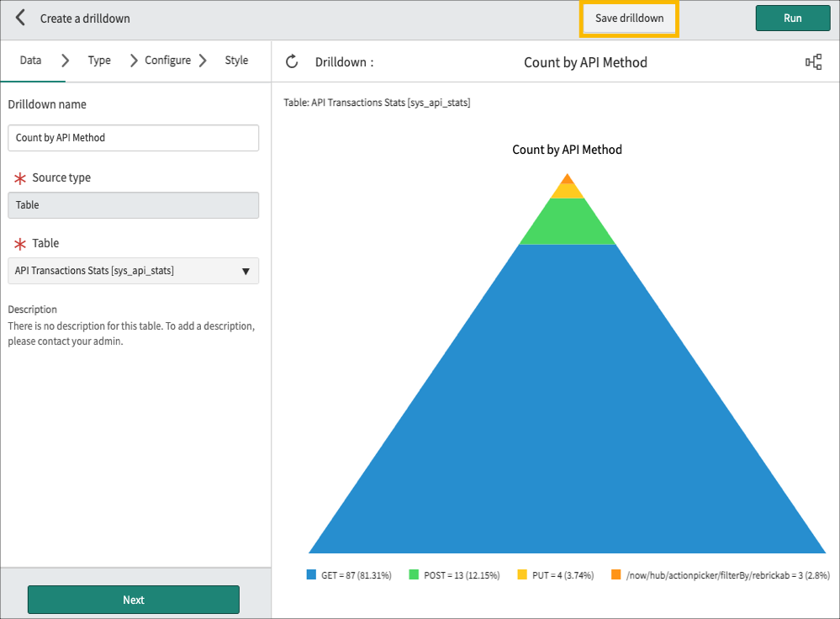Image resolution: width=840 pixels, height=619 pixels.
Task: Click the Drilldown name input field
Action: [133, 137]
